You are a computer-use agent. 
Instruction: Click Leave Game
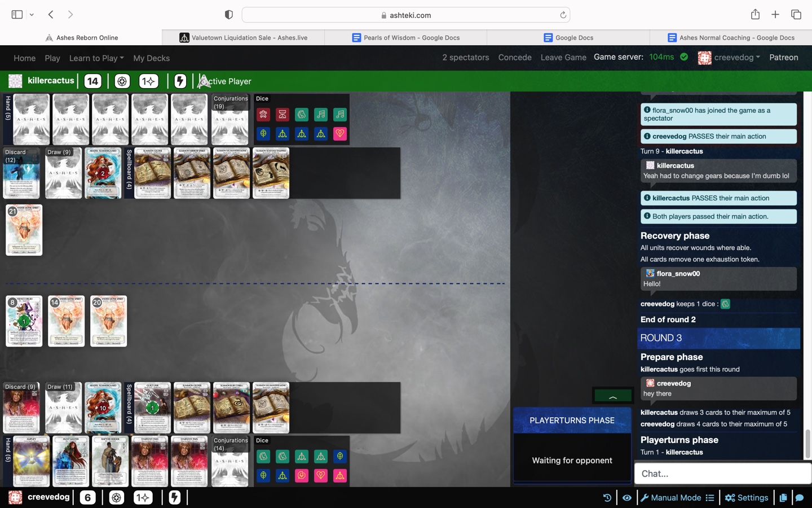tap(563, 58)
